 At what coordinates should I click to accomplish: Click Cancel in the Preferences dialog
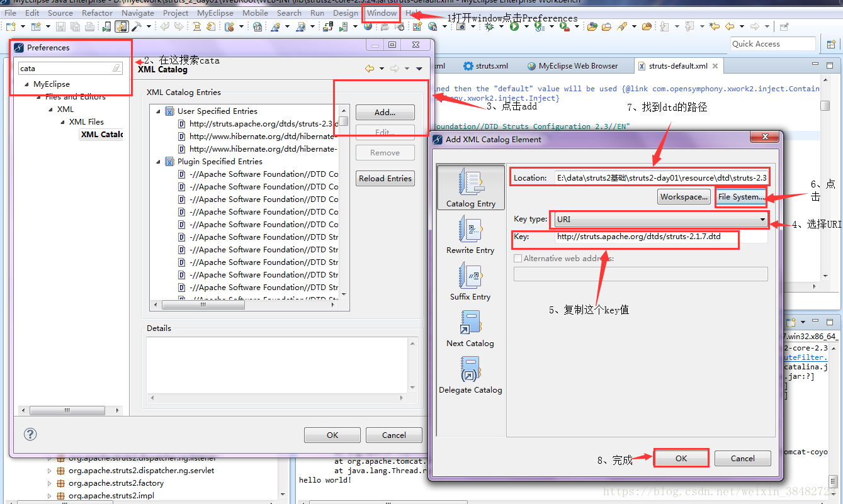(394, 435)
